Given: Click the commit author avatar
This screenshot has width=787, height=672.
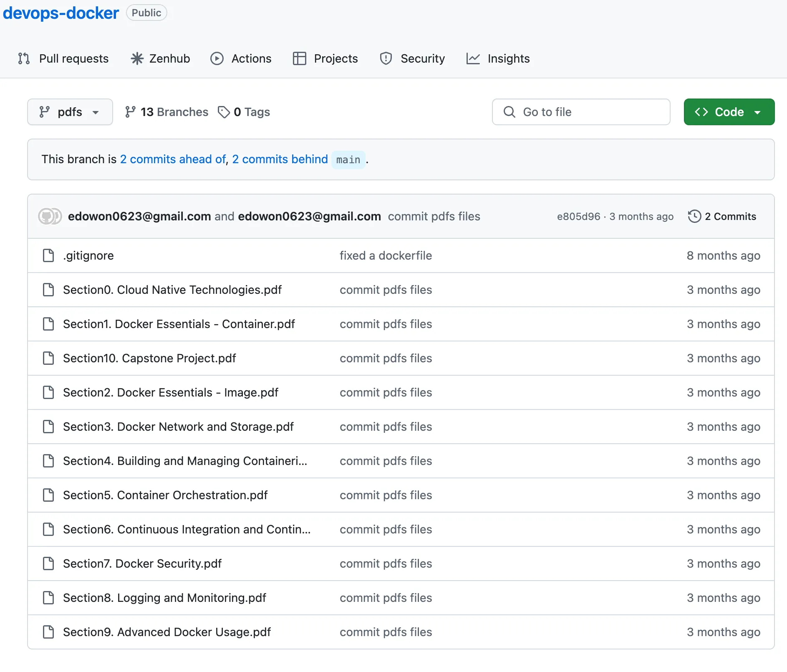Looking at the screenshot, I should [x=50, y=216].
